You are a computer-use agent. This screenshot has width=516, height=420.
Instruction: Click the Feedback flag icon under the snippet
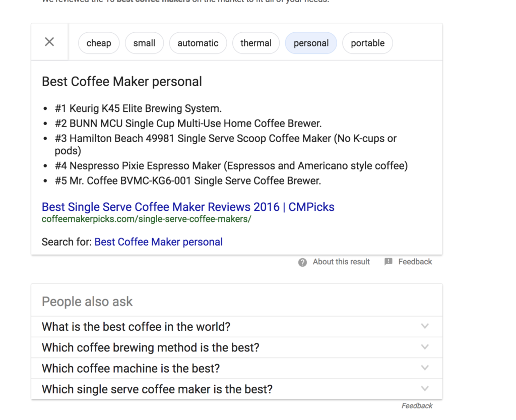coord(389,262)
